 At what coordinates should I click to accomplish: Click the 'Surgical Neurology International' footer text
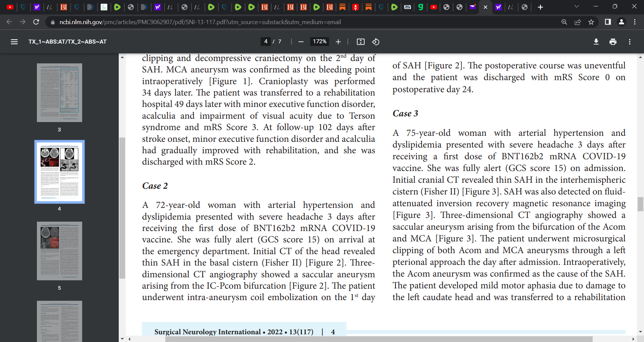tap(208, 332)
